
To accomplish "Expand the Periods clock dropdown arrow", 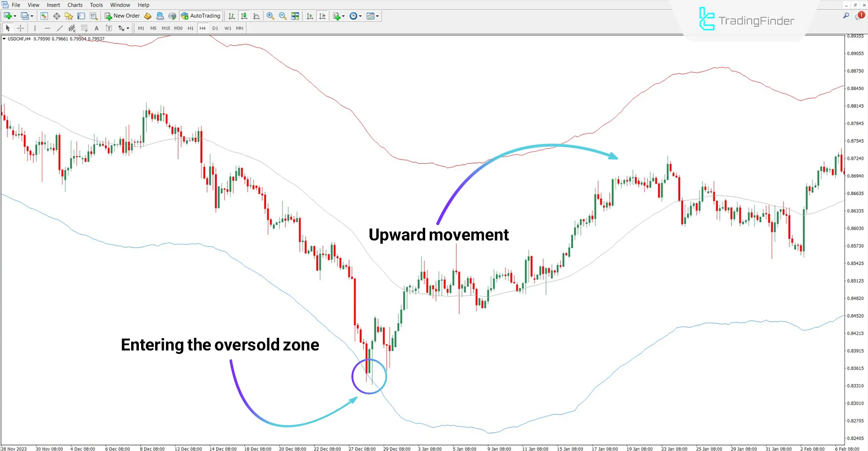I will 360,16.
